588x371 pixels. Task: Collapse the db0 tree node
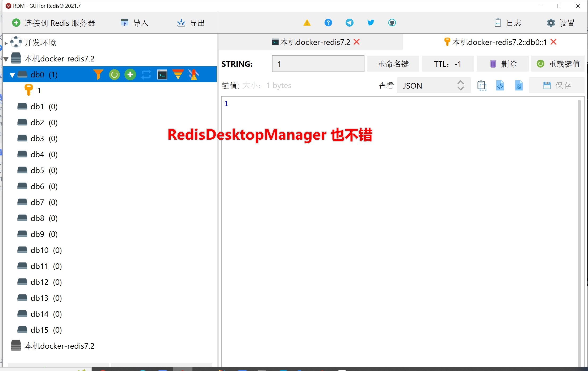(x=12, y=75)
